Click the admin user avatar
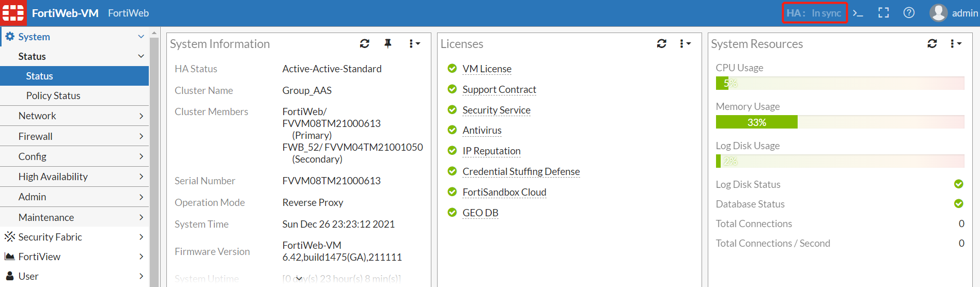Image resolution: width=980 pixels, height=287 pixels. [938, 13]
